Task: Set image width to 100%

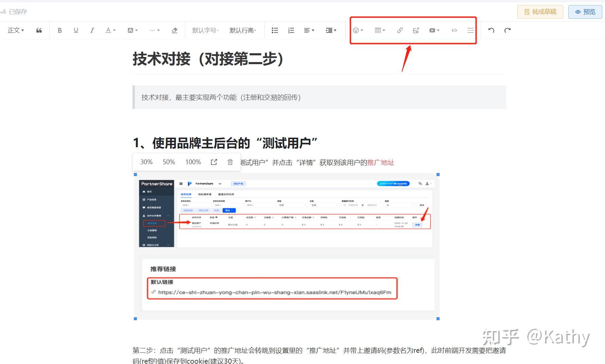Action: [x=193, y=162]
